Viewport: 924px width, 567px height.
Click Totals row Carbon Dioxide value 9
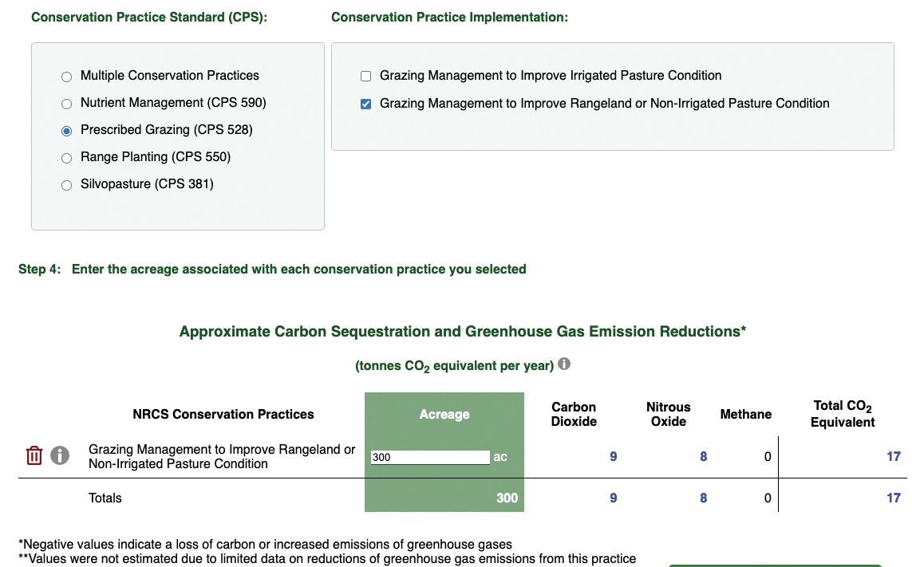point(613,498)
